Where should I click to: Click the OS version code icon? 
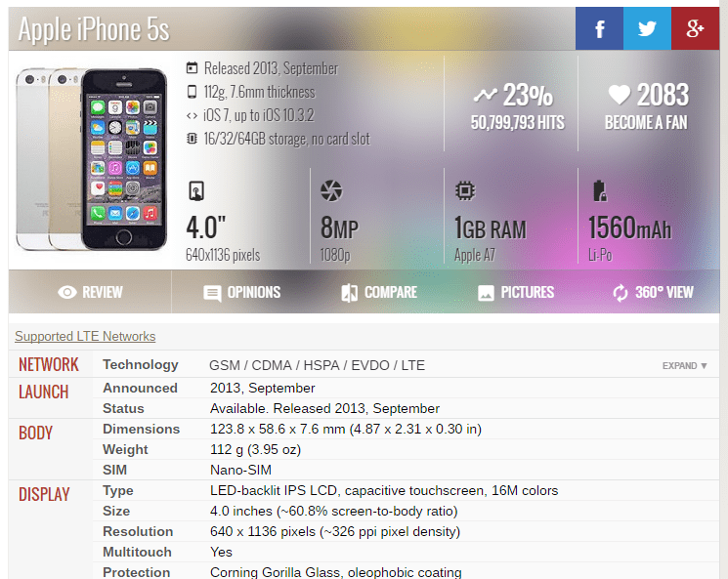[x=192, y=115]
